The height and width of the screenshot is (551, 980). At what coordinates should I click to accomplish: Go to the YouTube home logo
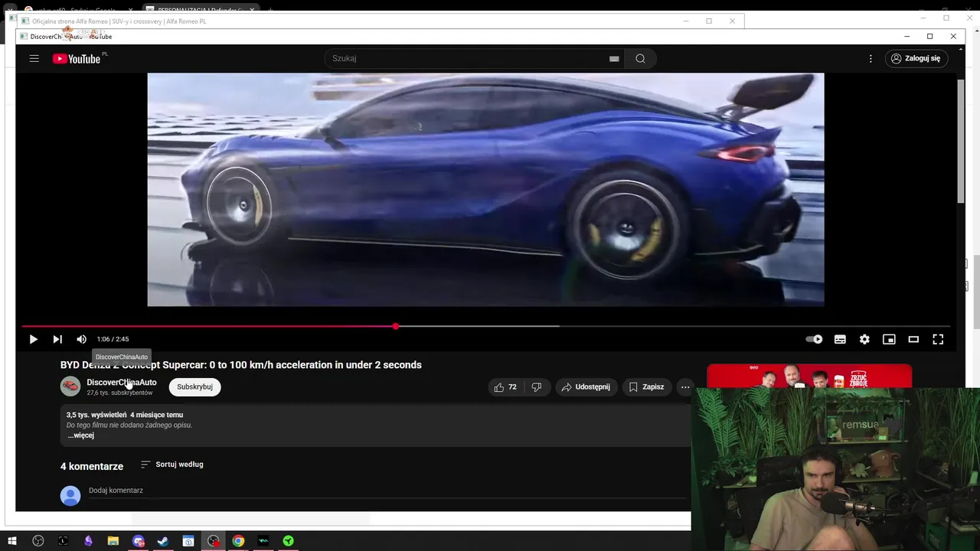tap(77, 59)
